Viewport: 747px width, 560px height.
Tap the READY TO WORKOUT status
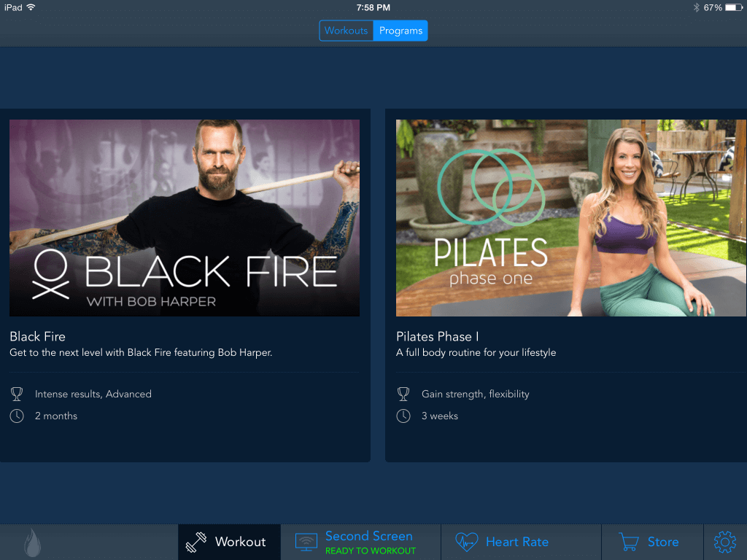pos(371,551)
